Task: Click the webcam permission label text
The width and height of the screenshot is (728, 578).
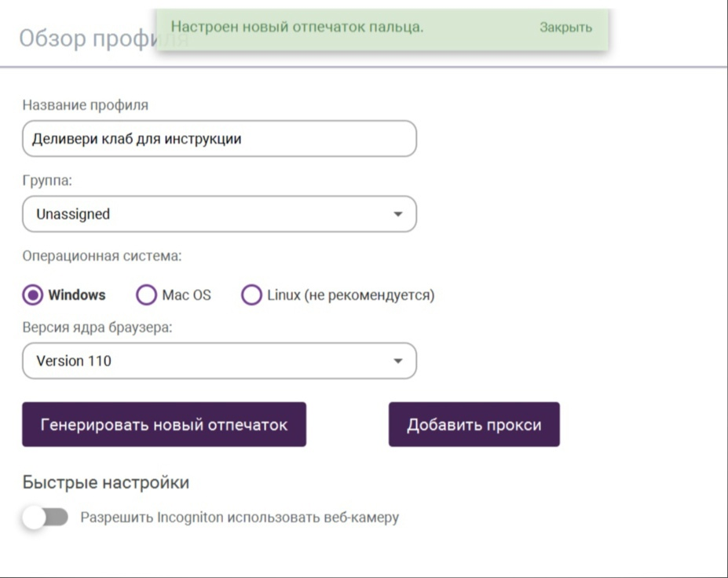Action: tap(240, 518)
